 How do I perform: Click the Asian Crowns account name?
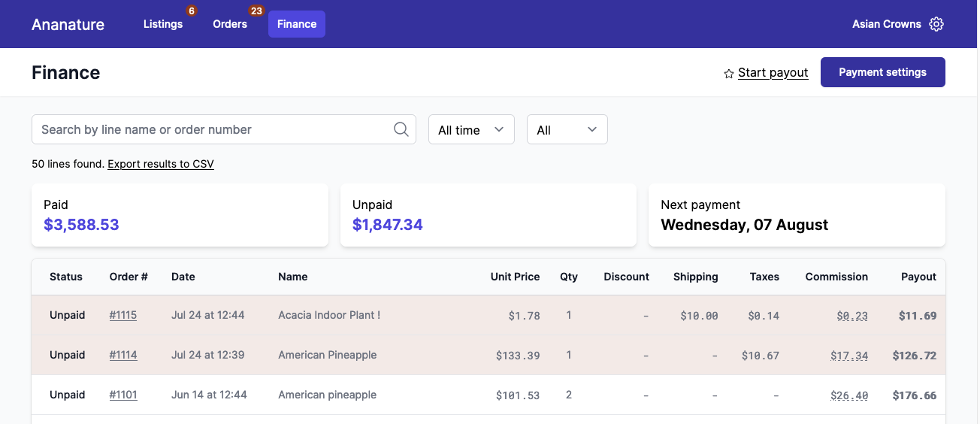(x=886, y=24)
